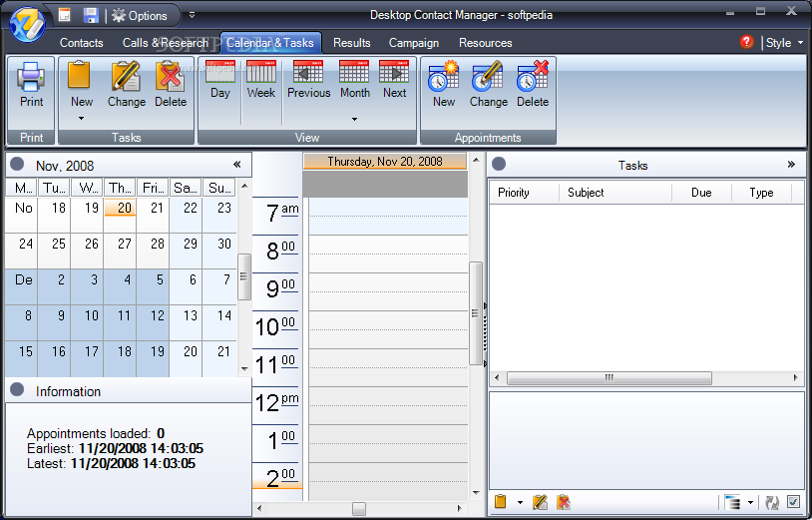Viewport: 812px width, 520px height.
Task: Click new task clipboard icon below Tasks panel
Action: [500, 501]
